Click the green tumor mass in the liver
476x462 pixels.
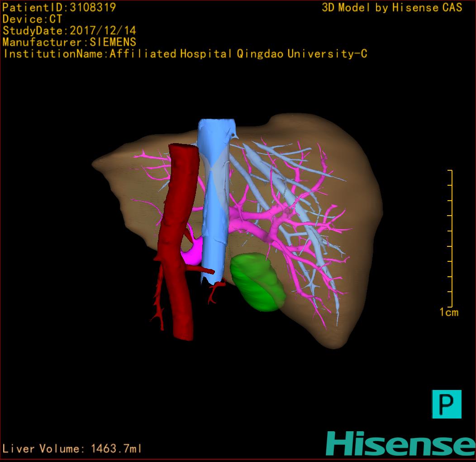[257, 282]
